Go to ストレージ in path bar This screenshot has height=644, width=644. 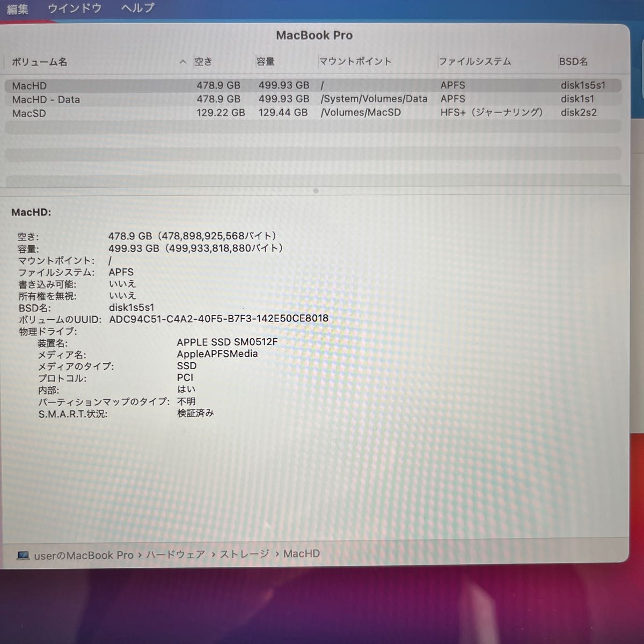(244, 554)
